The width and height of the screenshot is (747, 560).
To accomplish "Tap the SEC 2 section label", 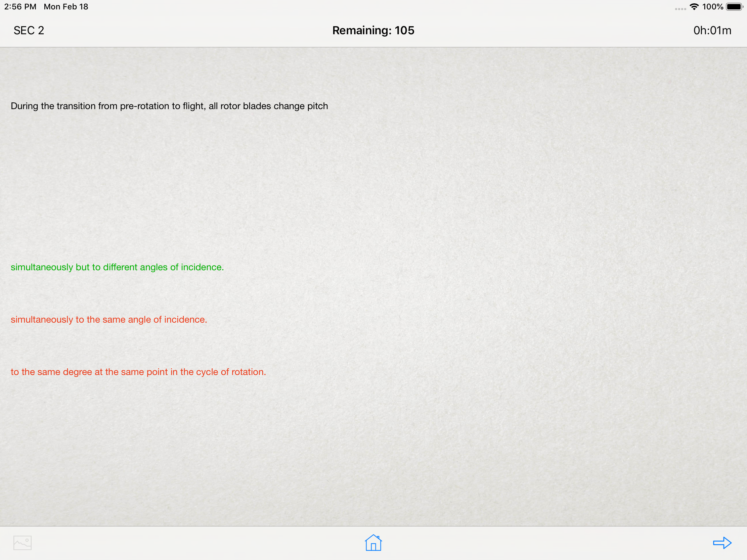I will coord(29,30).
